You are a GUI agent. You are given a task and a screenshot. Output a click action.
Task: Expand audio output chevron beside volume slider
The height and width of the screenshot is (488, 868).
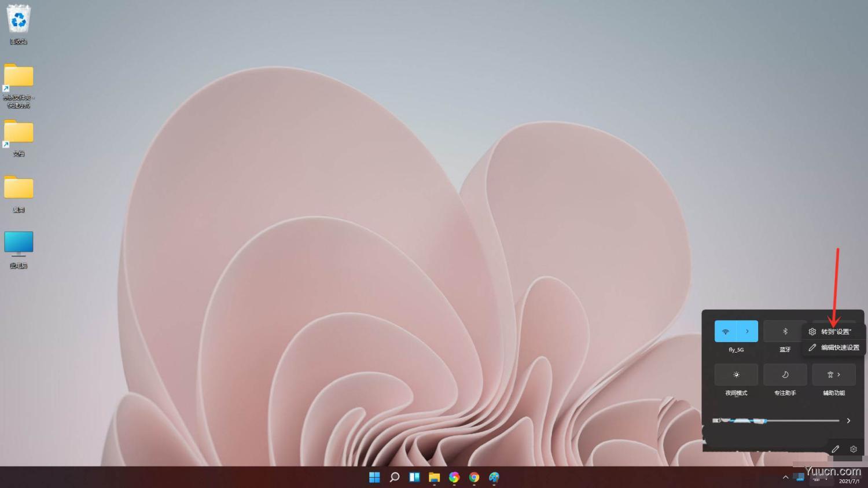pyautogui.click(x=848, y=421)
